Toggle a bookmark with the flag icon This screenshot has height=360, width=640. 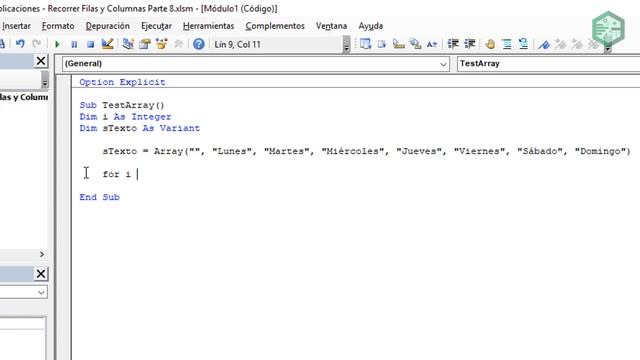[544, 44]
